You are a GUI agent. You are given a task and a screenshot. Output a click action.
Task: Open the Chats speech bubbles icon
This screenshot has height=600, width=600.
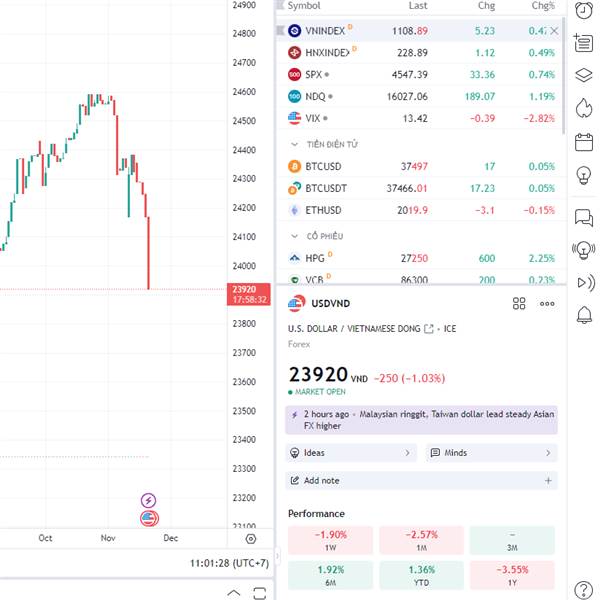(584, 218)
